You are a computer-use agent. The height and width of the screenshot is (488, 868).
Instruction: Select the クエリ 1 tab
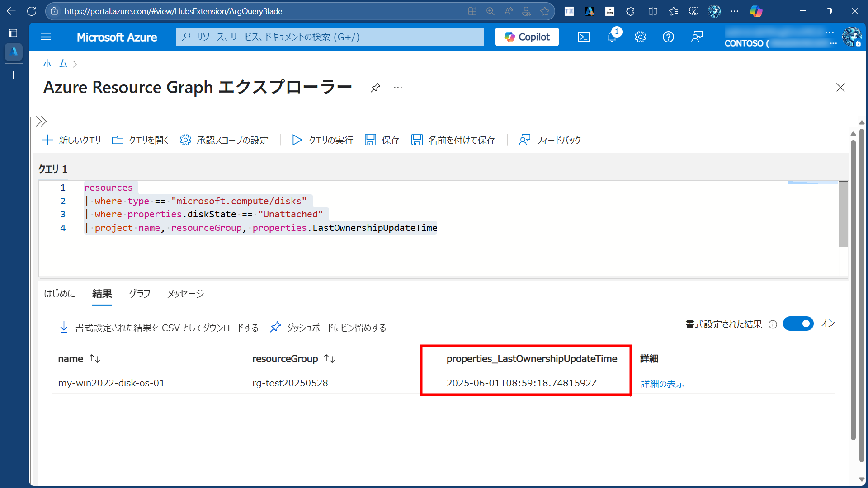click(x=53, y=169)
